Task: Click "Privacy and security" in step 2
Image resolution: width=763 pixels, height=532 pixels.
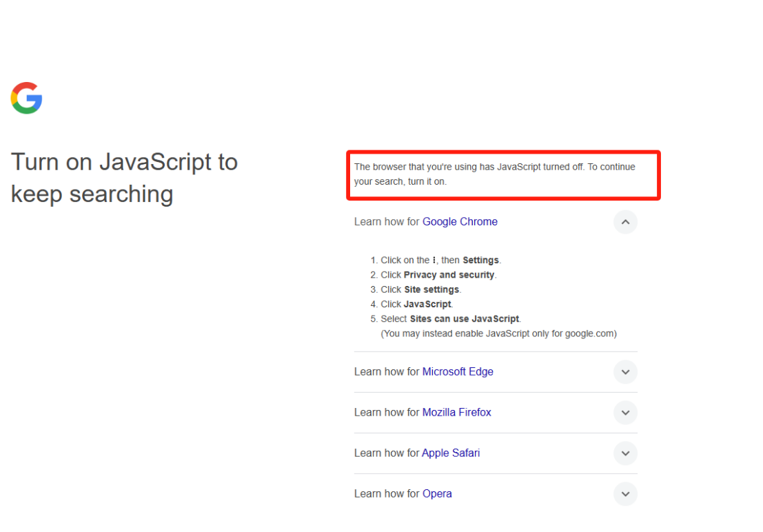Action: pyautogui.click(x=449, y=275)
